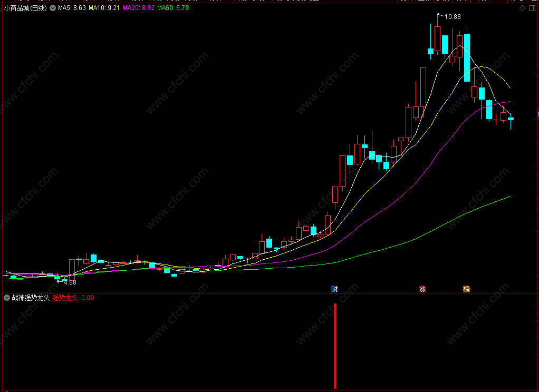Click the red 涨 marker icon
Screen dimensions: 539x392
[x=422, y=289]
